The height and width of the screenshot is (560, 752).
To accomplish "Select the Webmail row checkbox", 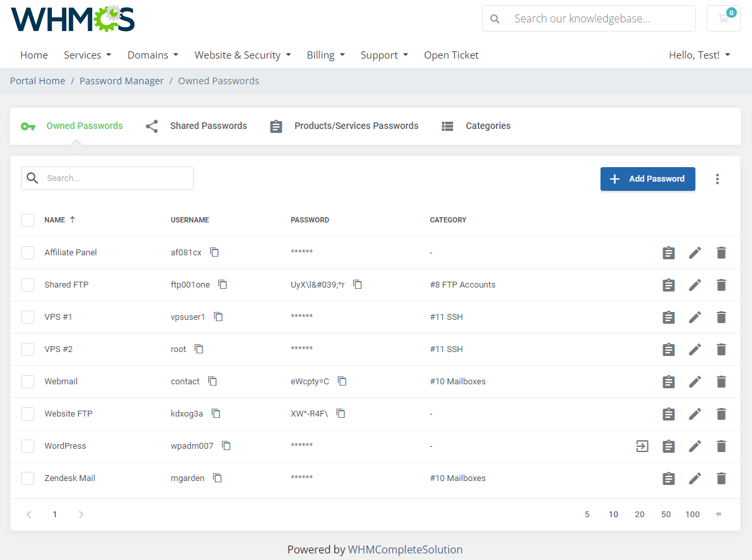I will [x=28, y=382].
